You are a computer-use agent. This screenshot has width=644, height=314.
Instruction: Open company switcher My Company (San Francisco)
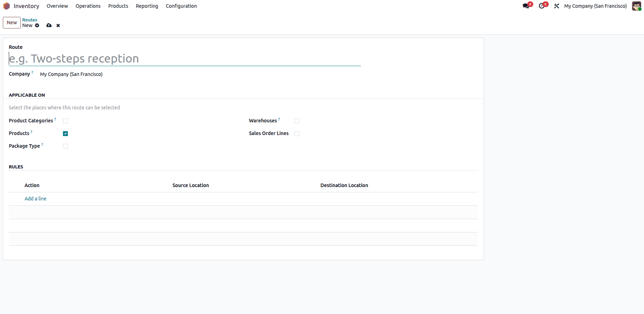595,6
